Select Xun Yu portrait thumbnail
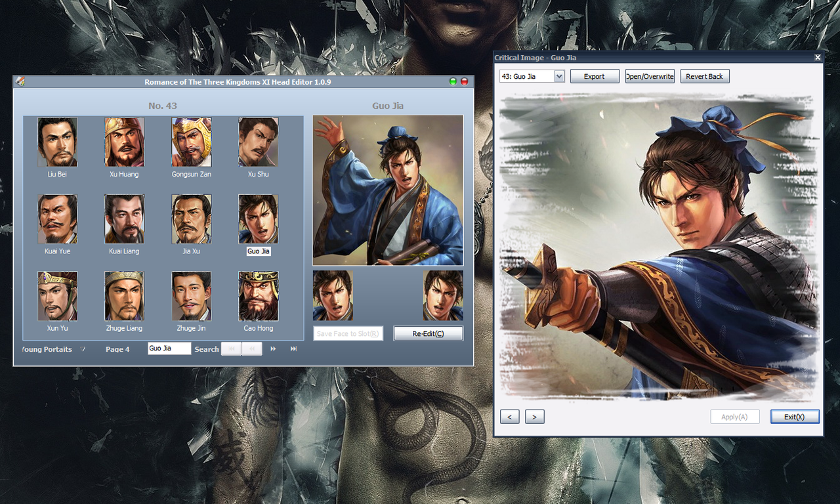The height and width of the screenshot is (504, 840). pyautogui.click(x=57, y=295)
